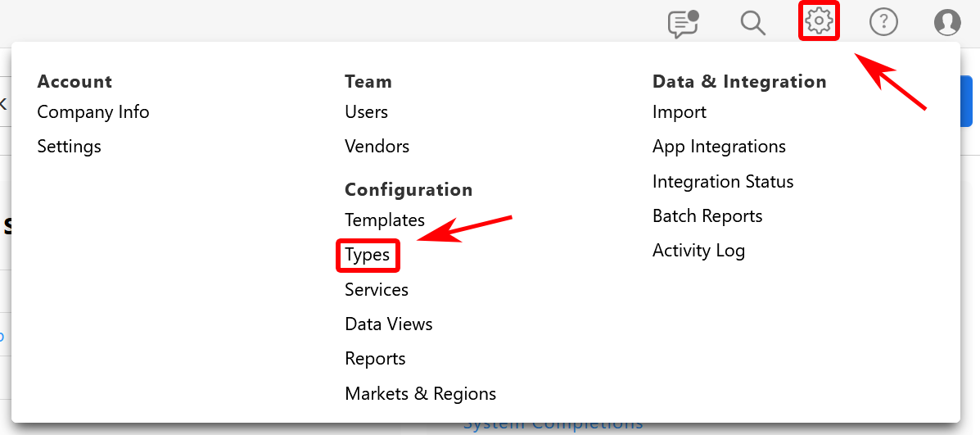Open the Vendors menu item
Image resolution: width=980 pixels, height=435 pixels.
(377, 147)
